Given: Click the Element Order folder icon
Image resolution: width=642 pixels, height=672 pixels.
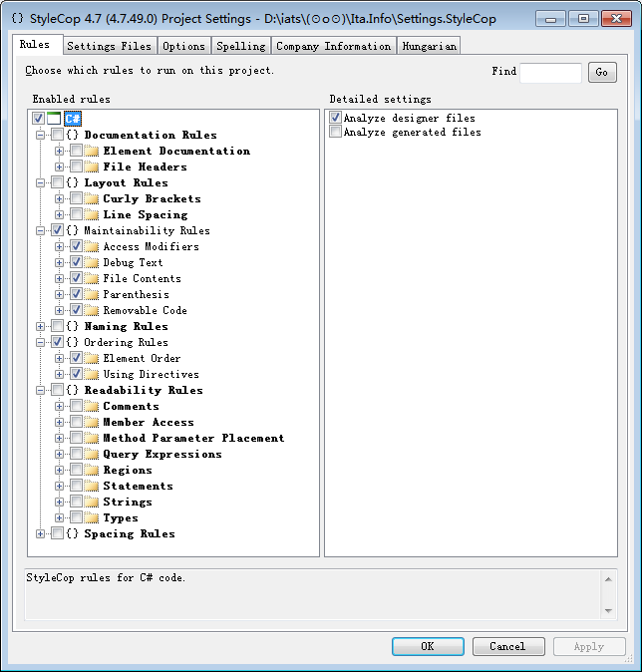Looking at the screenshot, I should (92, 358).
